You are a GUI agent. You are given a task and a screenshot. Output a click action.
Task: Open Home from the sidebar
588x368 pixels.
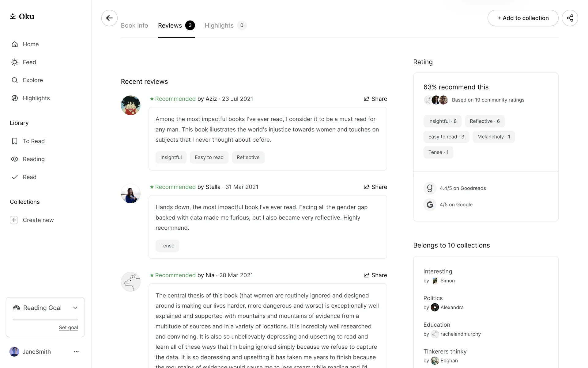[x=31, y=44]
